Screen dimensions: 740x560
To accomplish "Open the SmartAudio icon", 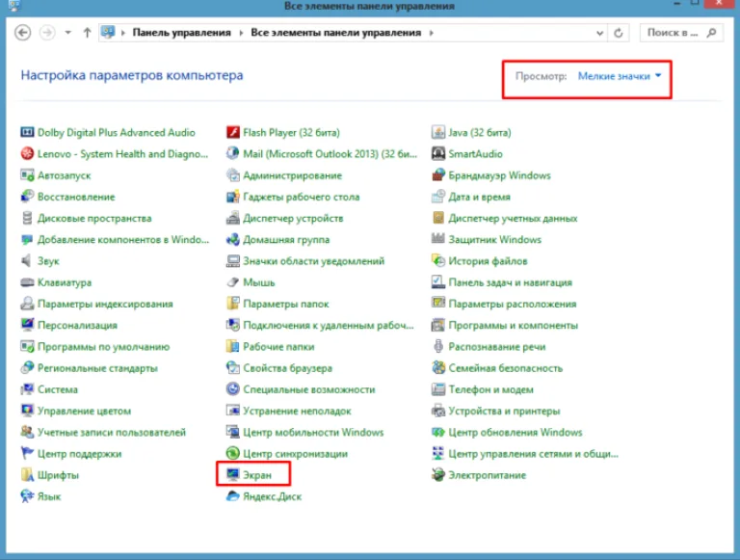I will pyautogui.click(x=438, y=153).
